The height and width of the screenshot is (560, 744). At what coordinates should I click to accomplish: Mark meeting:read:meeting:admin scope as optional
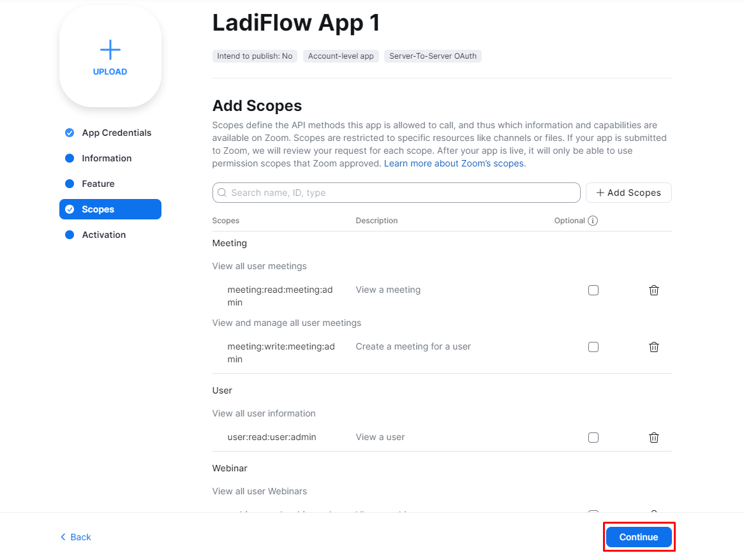(x=593, y=290)
